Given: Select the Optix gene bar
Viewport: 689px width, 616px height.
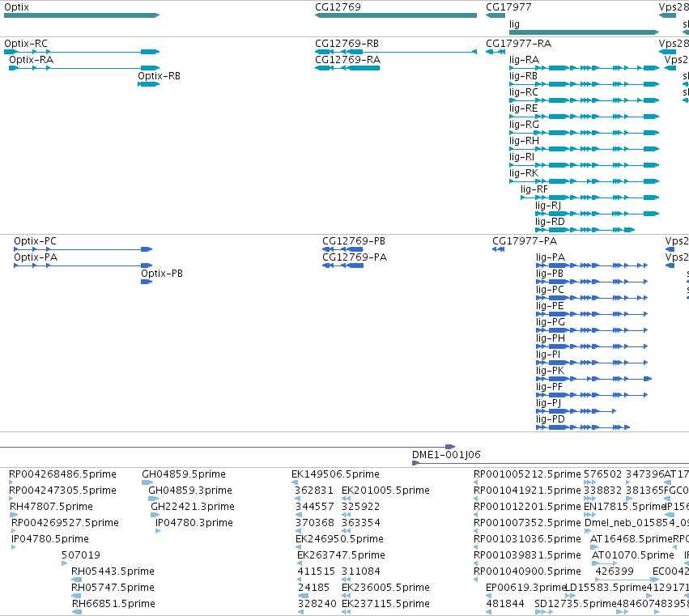Looking at the screenshot, I should tap(82, 15).
